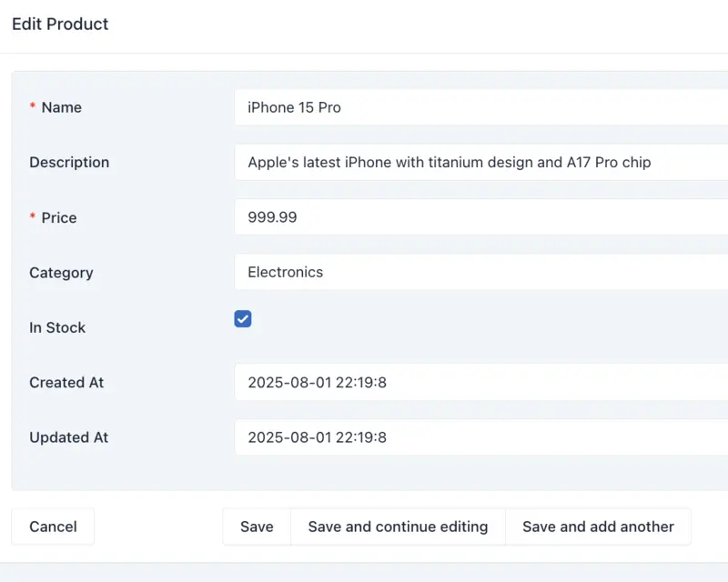Image resolution: width=728 pixels, height=582 pixels.
Task: Choose Save and add another
Action: [598, 527]
